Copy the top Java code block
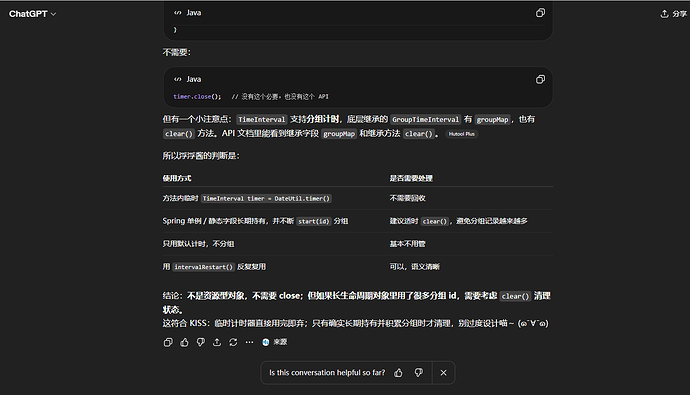Screen dimensions: 690x395 [540, 13]
